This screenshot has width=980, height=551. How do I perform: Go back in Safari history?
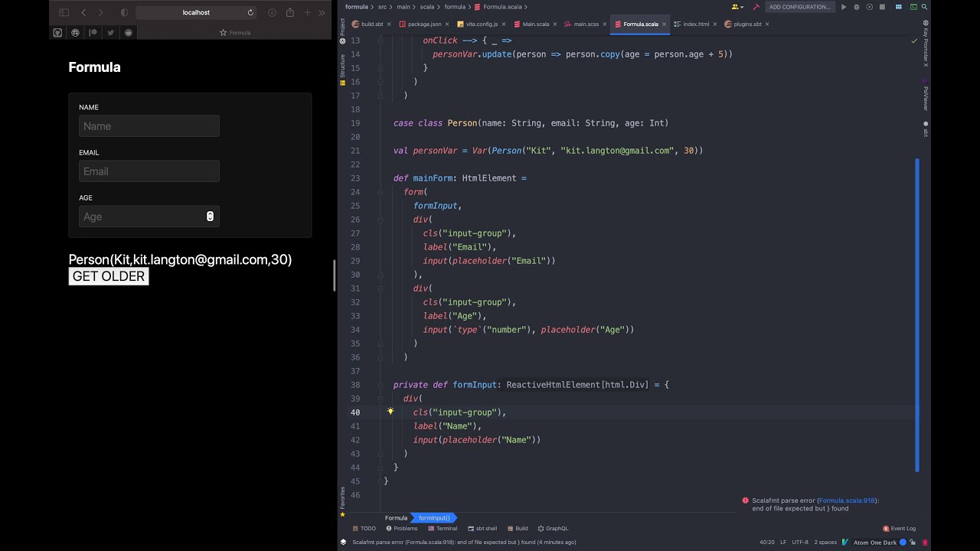click(83, 12)
